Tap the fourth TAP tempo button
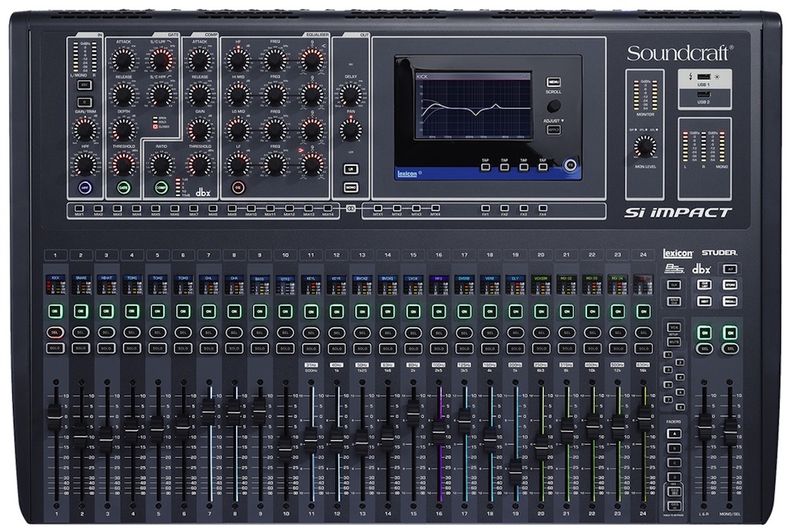The width and height of the screenshot is (787, 532). tap(543, 167)
